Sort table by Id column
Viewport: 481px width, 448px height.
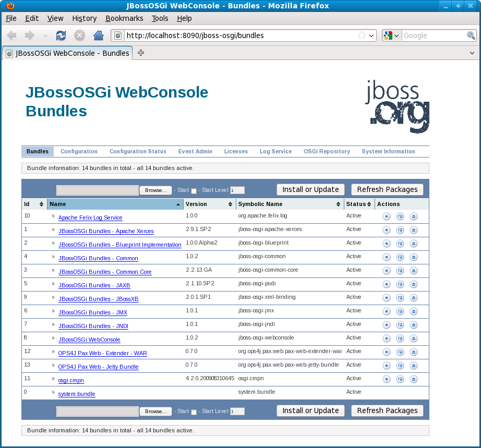pos(34,204)
